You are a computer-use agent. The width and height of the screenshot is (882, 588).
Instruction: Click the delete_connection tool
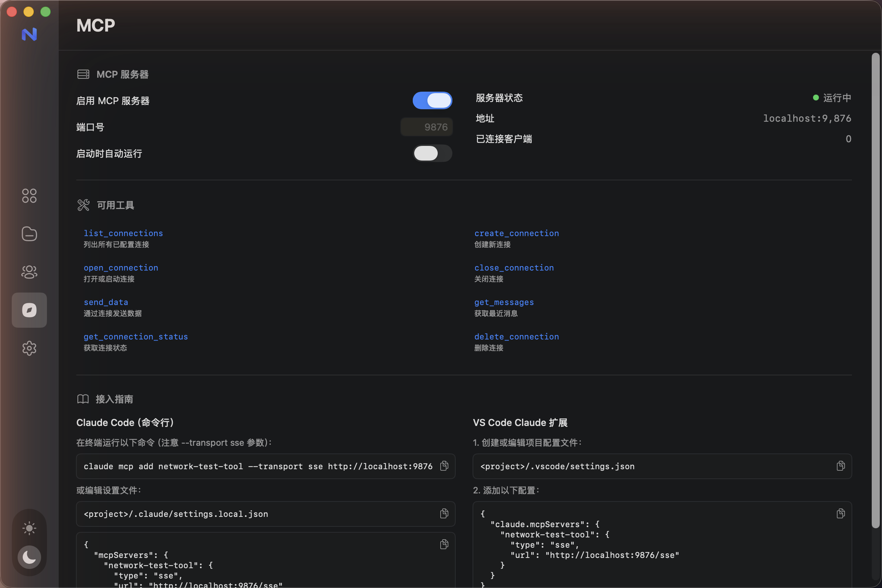coord(517,337)
